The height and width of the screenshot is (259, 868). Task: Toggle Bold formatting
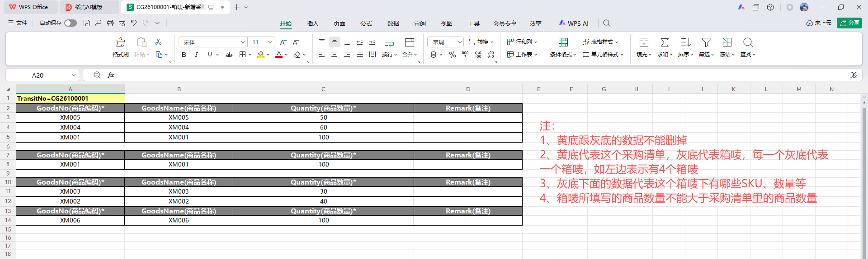coord(184,55)
